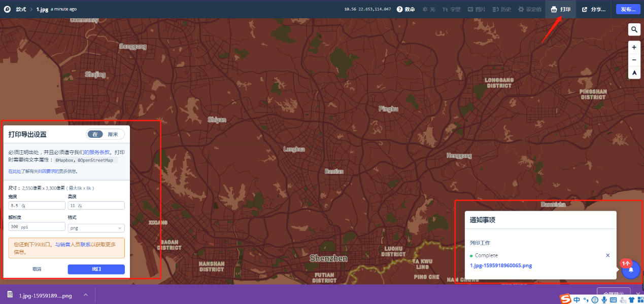Open the png format dropdown
Screen dimensions: 644x304
pyautogui.click(x=96, y=228)
